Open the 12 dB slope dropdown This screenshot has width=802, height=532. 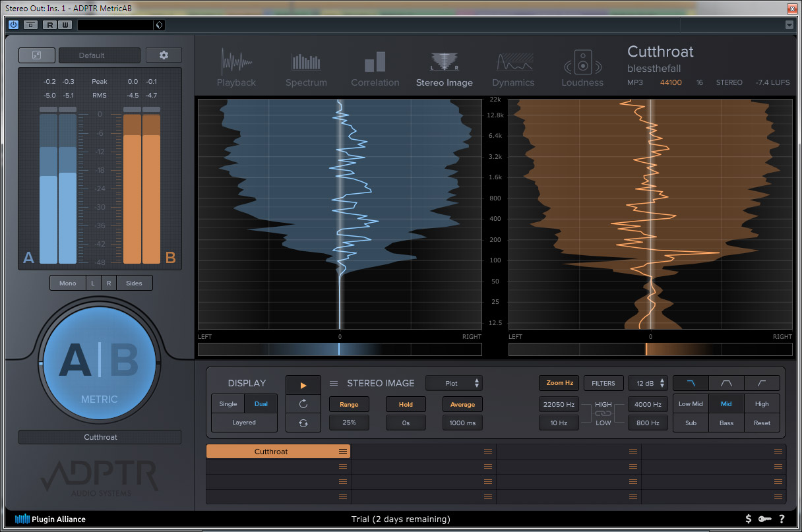tap(648, 383)
